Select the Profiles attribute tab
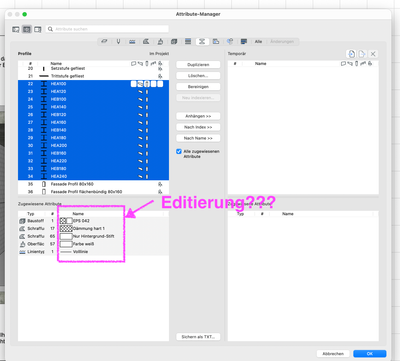The image size is (400, 361). [202, 42]
